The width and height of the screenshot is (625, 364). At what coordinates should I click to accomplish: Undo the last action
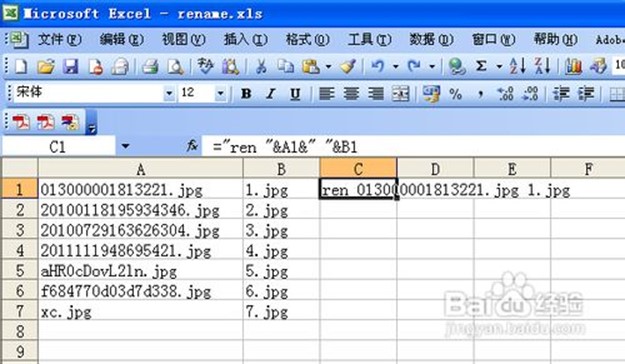click(377, 66)
